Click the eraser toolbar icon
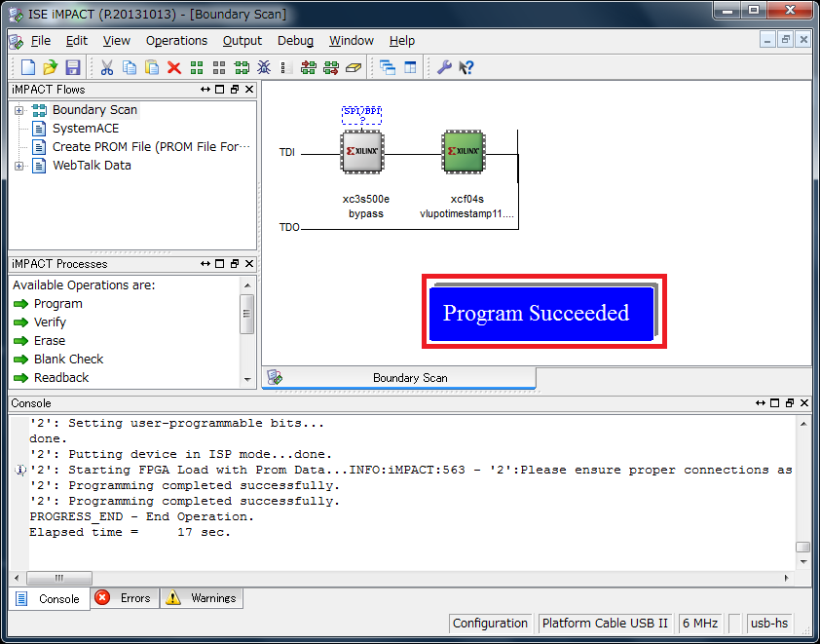The image size is (820, 644). 354,67
